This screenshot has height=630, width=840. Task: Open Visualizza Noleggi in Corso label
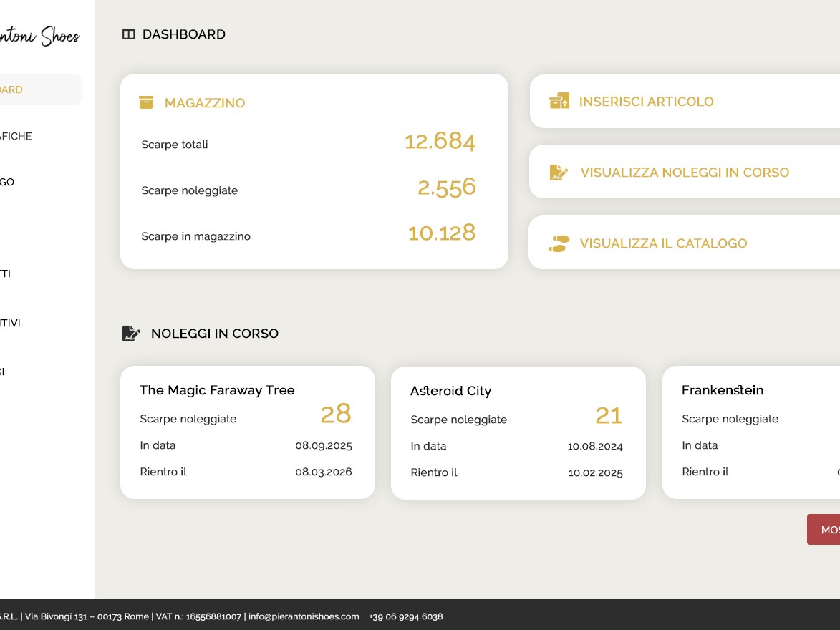pos(684,173)
